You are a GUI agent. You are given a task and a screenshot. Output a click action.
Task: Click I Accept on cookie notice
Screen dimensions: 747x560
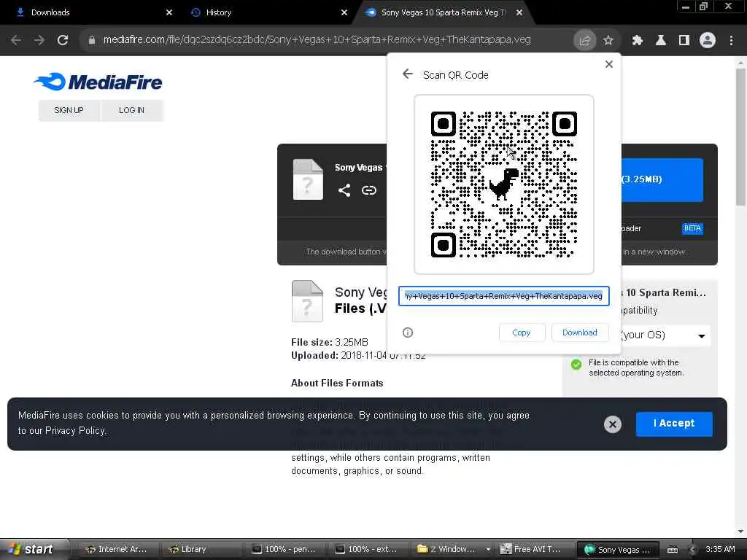point(674,424)
